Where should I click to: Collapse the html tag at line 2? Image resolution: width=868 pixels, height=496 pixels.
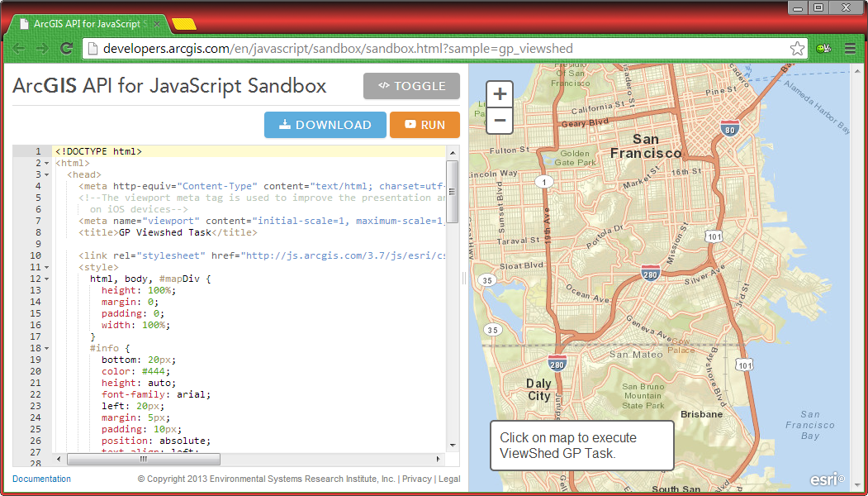point(46,164)
